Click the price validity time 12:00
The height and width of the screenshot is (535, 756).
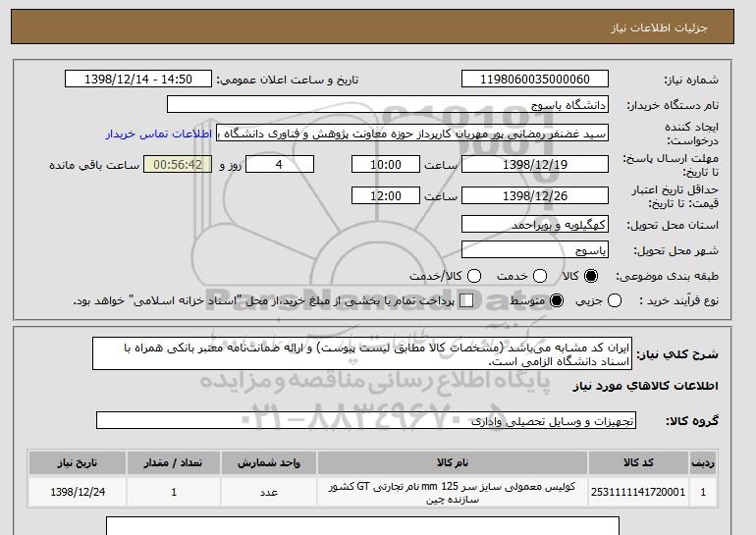(386, 195)
